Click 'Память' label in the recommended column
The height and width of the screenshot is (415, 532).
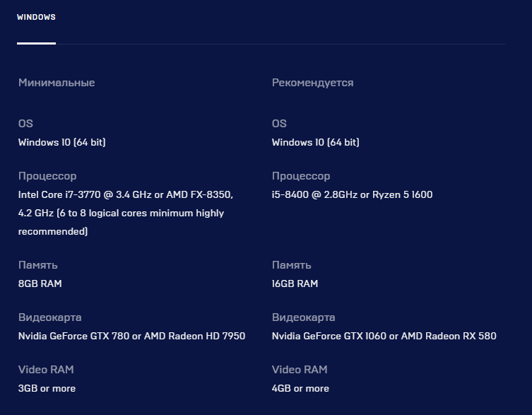292,265
